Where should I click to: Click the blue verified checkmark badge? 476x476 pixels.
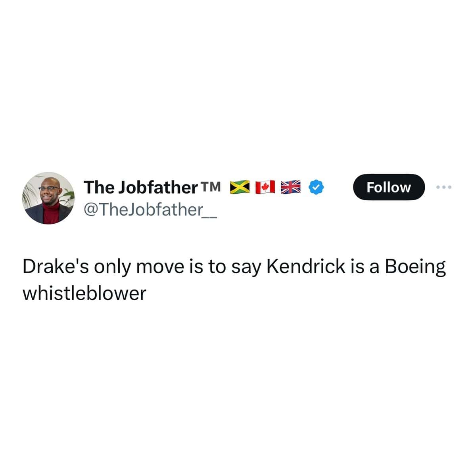click(x=316, y=187)
